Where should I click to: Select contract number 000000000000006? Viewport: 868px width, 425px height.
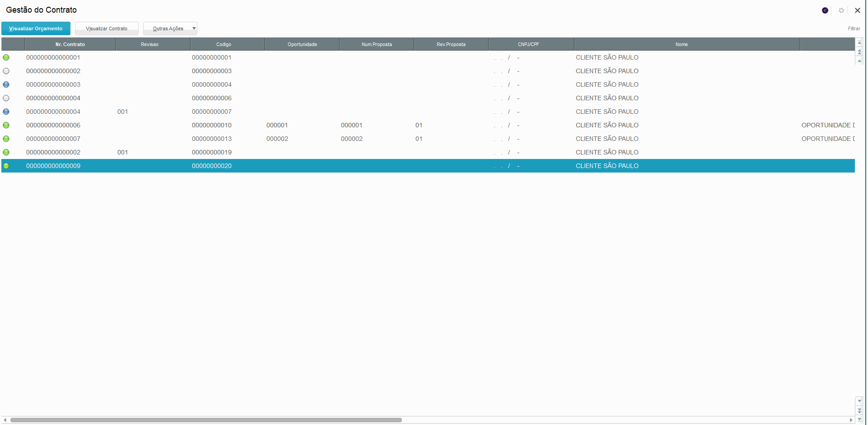pos(53,125)
